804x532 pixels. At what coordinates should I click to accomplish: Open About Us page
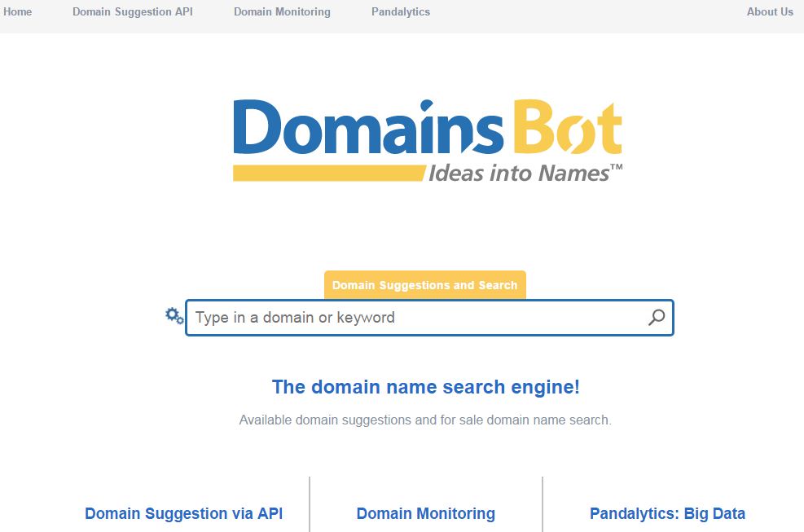coord(770,11)
